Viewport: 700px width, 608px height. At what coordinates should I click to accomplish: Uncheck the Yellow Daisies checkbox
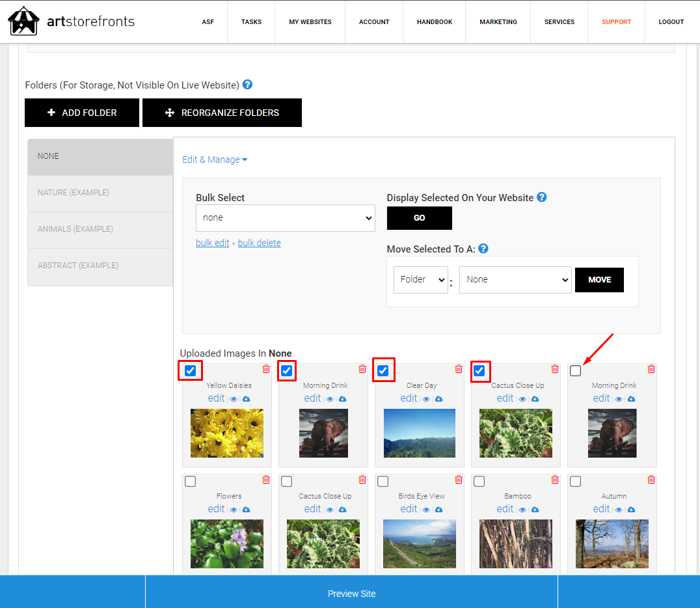[190, 370]
